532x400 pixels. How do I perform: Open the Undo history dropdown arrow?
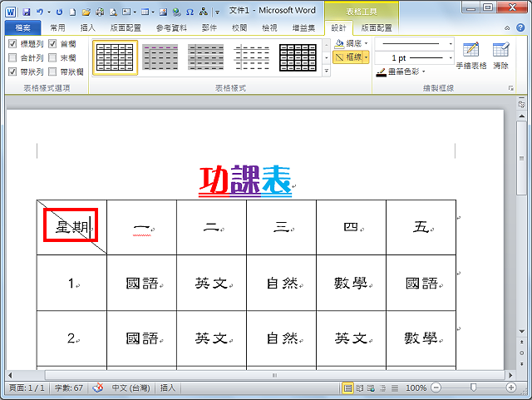pos(49,12)
